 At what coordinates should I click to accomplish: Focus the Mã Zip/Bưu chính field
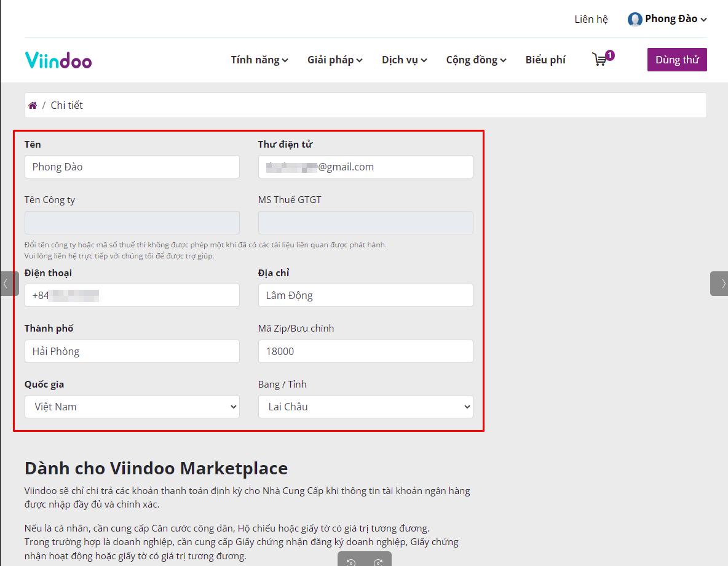(365, 351)
